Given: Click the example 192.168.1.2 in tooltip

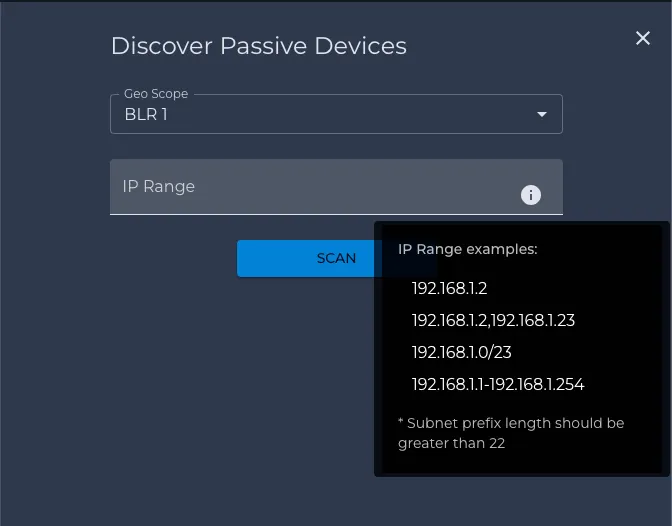Looking at the screenshot, I should [449, 288].
